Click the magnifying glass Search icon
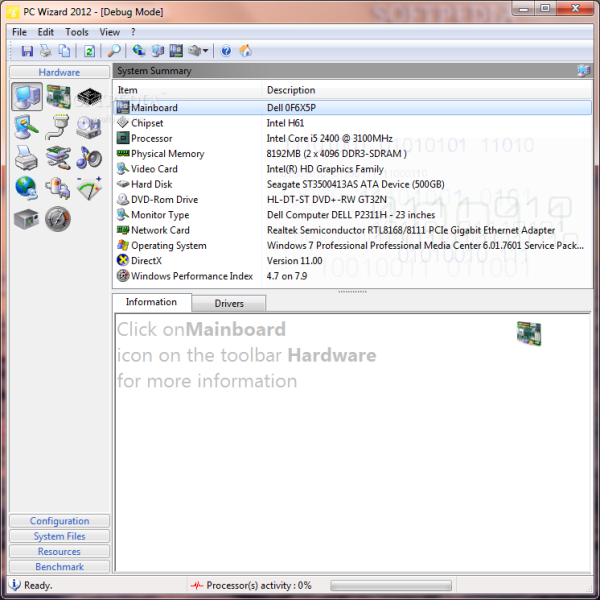 pyautogui.click(x=114, y=51)
